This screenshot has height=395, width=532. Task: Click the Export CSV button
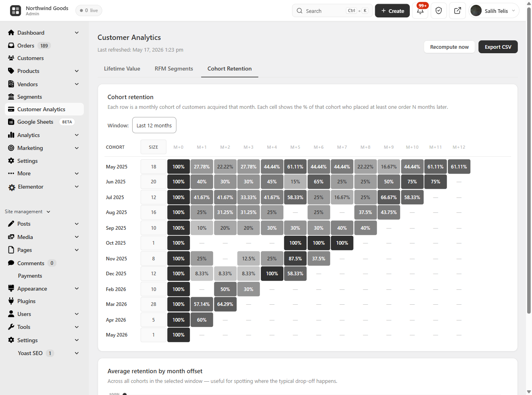click(x=498, y=47)
